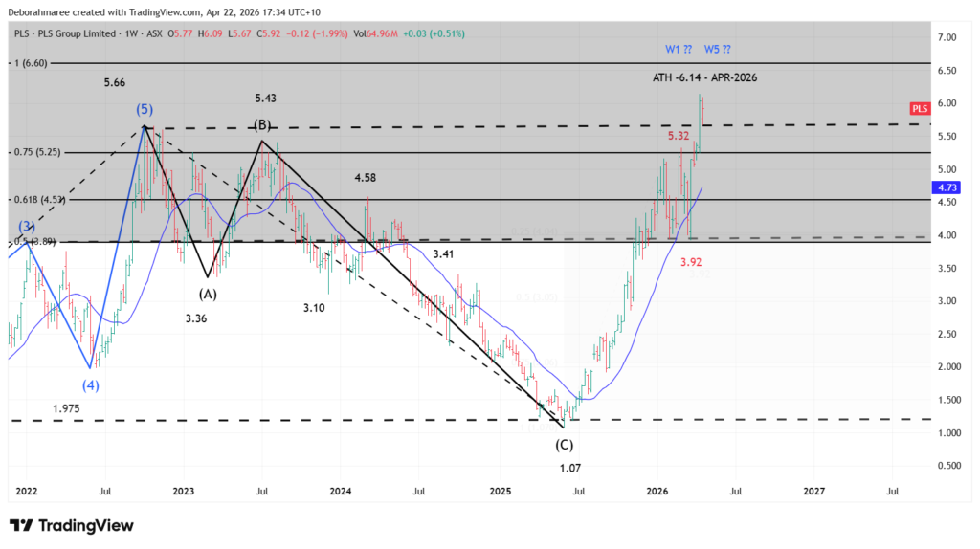Click the 2026 label on time axis
This screenshot has width=980, height=549.
click(x=657, y=491)
